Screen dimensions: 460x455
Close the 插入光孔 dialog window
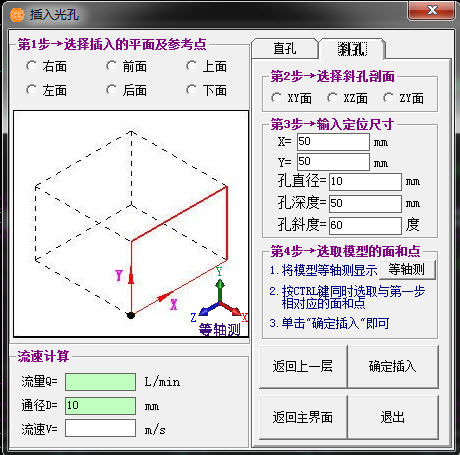tap(432, 11)
